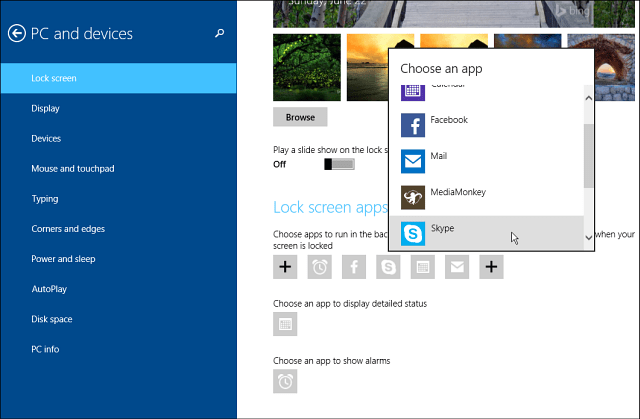Change the detailed status calendar app icon
The height and width of the screenshot is (419, 640).
[285, 324]
